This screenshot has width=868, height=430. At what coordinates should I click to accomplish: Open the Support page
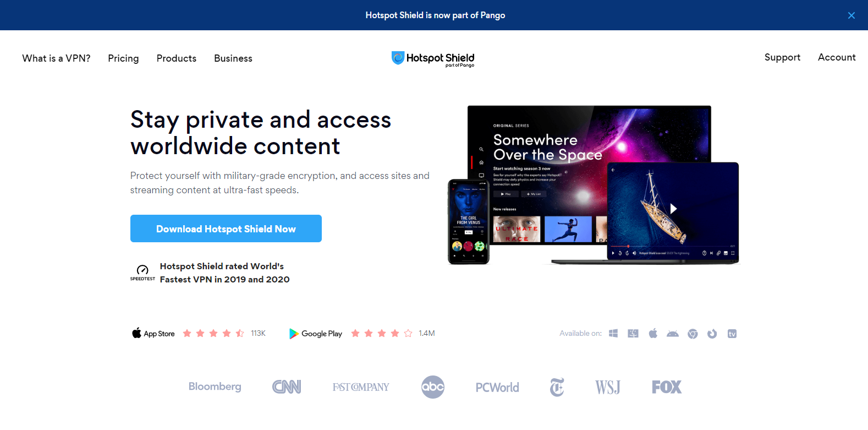coord(782,57)
